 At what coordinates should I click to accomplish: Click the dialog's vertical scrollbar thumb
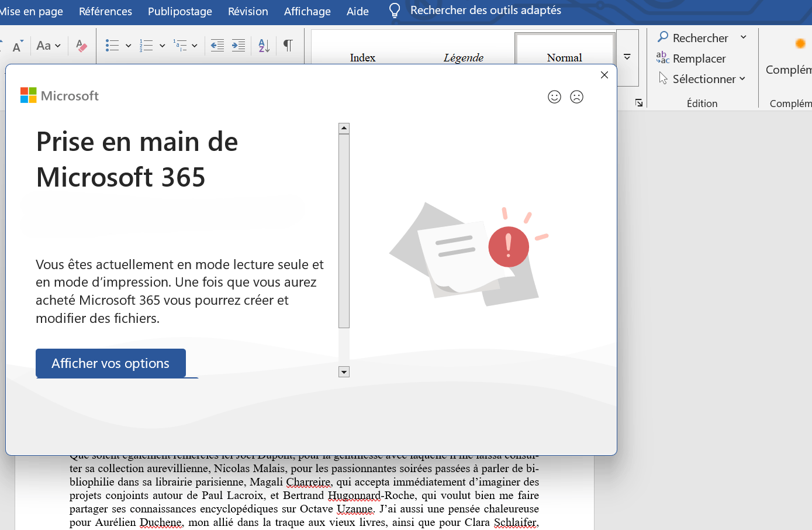click(x=344, y=230)
